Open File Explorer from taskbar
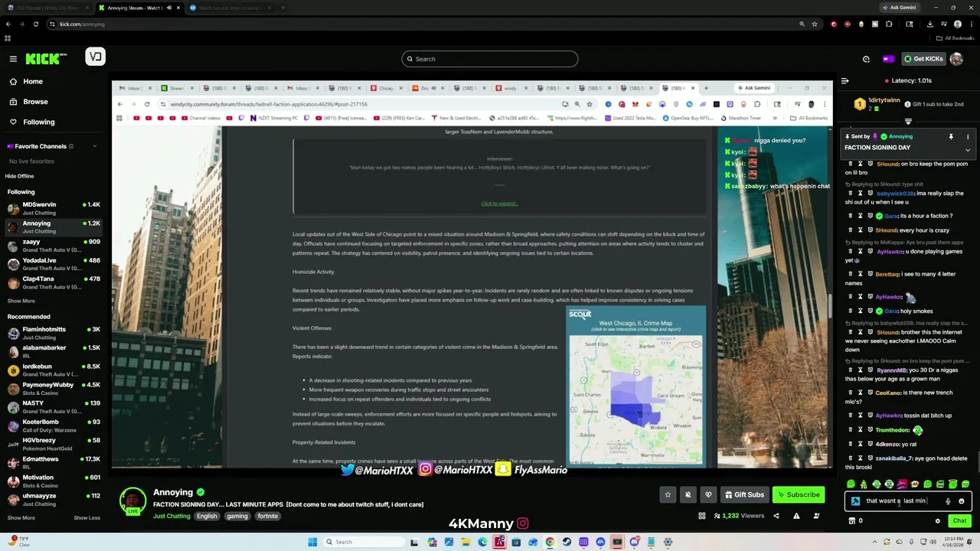This screenshot has height=551, width=980. (x=466, y=542)
